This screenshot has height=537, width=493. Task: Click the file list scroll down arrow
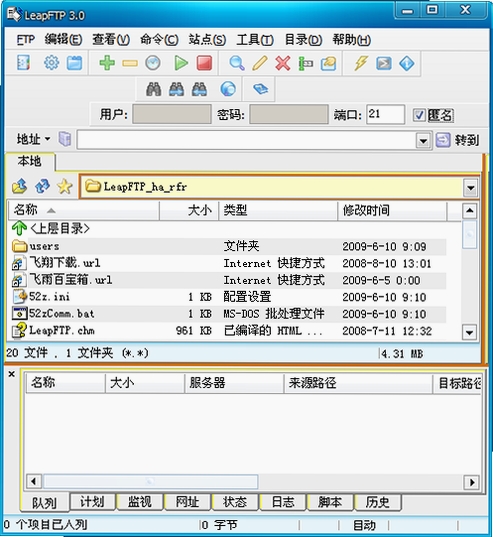[469, 332]
